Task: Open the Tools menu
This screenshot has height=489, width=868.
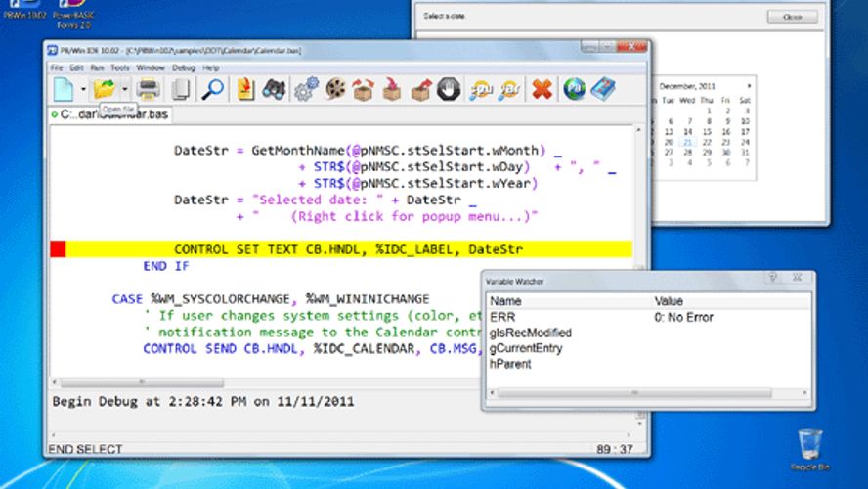Action: click(120, 68)
